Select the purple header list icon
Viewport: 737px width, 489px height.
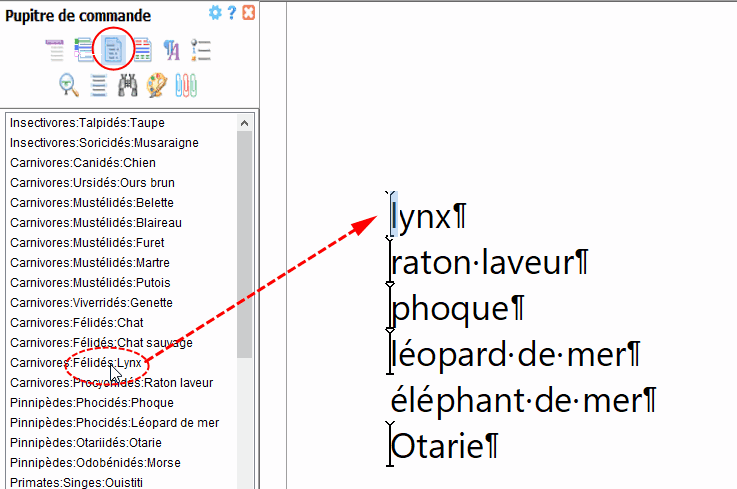point(54,50)
